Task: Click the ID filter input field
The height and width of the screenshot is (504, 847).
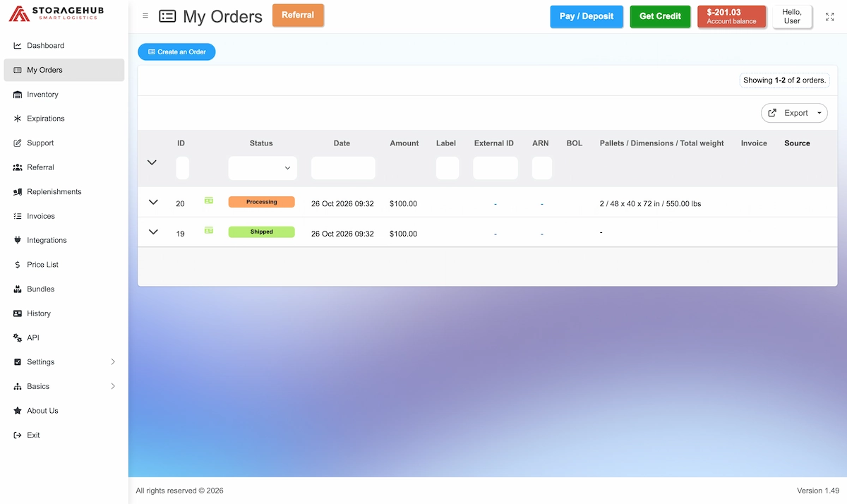Action: click(x=183, y=168)
